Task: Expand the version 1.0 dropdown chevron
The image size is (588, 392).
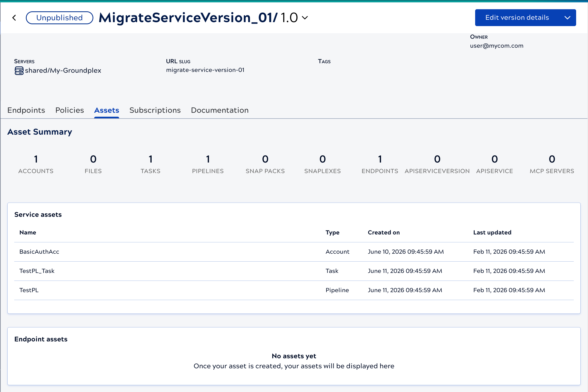Action: (x=305, y=18)
